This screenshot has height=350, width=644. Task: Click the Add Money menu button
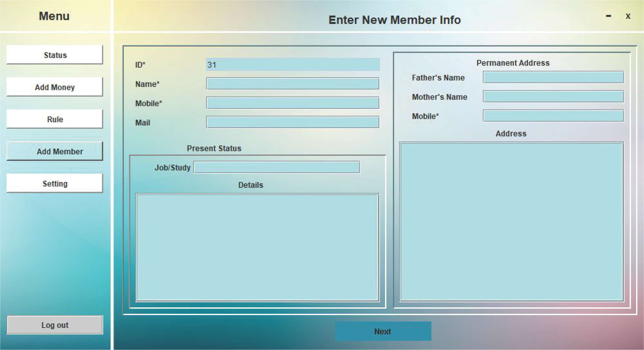(54, 87)
